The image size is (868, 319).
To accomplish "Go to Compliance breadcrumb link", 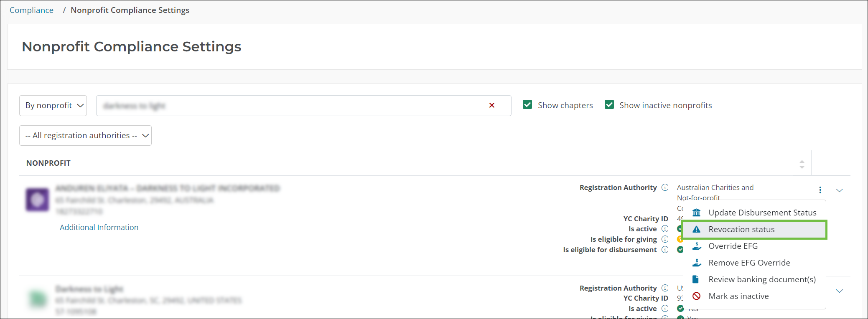I will pyautogui.click(x=31, y=10).
